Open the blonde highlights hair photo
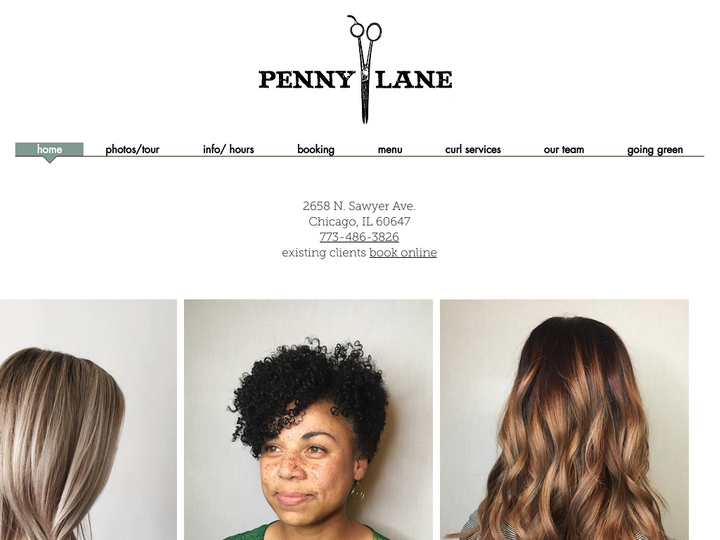The width and height of the screenshot is (720, 540). 88,420
